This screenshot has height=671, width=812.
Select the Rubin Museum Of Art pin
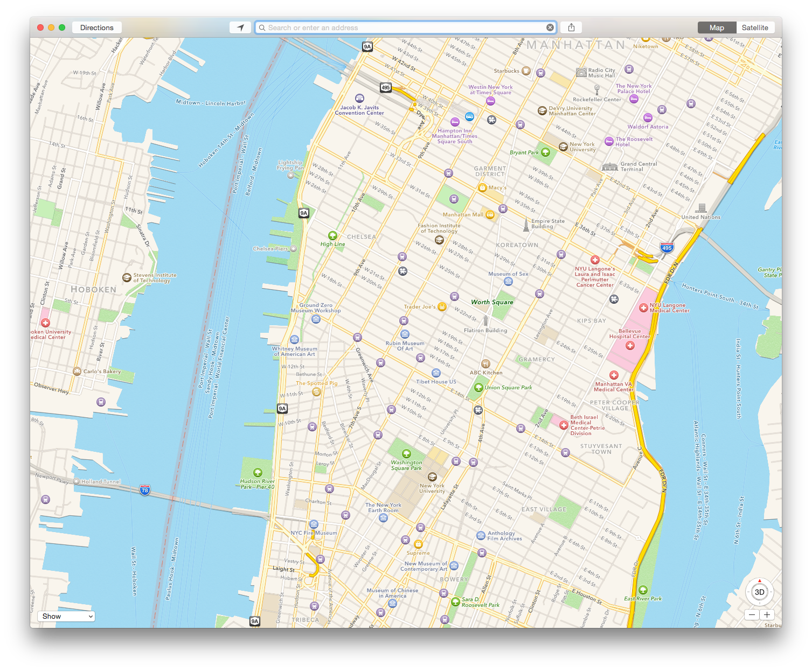(405, 334)
